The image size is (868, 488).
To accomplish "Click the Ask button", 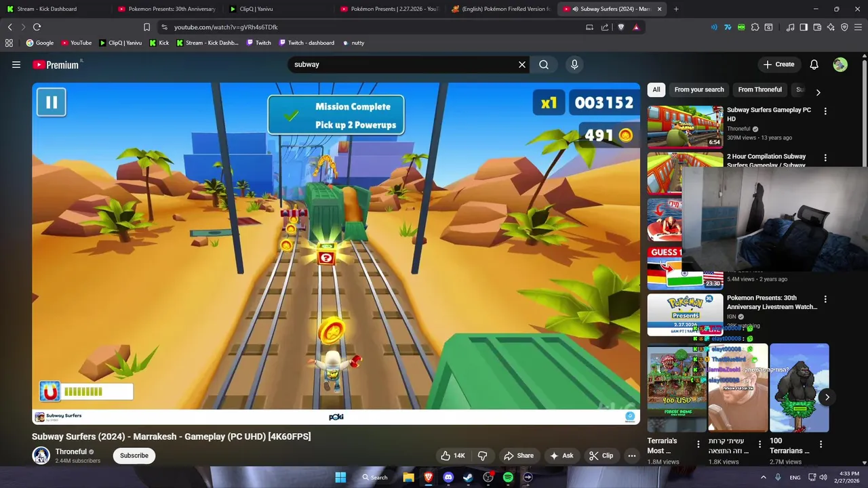I will (x=561, y=455).
